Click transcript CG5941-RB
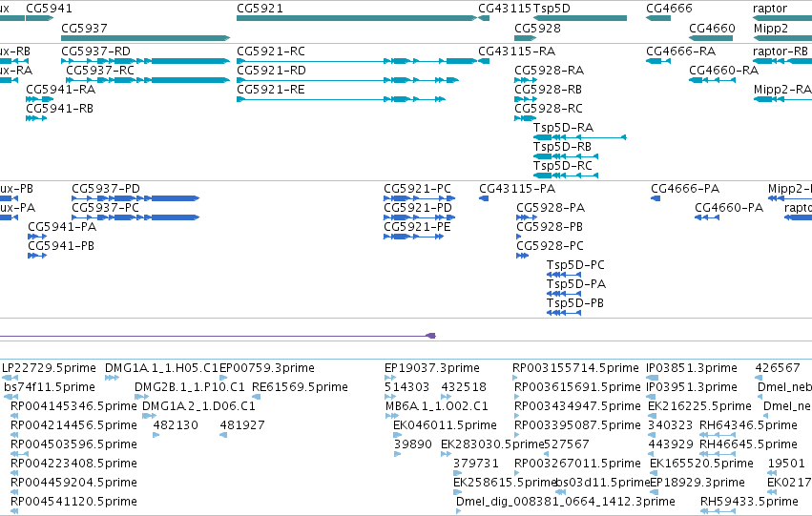Image resolution: width=812 pixels, height=516 pixels. [36, 118]
